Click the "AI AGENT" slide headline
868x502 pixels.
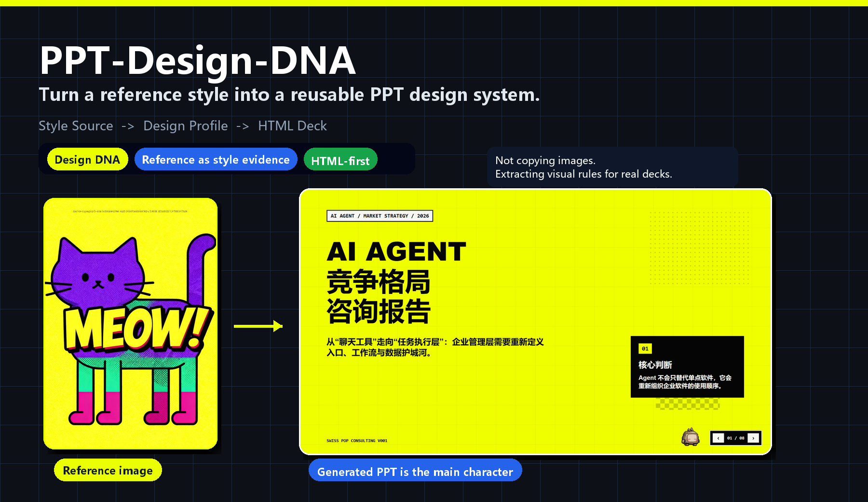point(396,251)
